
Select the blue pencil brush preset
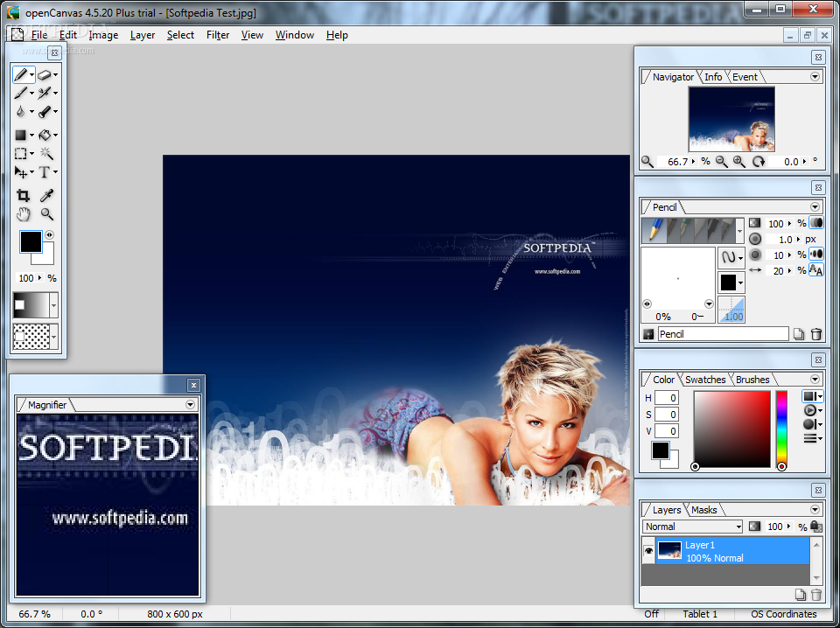(x=654, y=230)
